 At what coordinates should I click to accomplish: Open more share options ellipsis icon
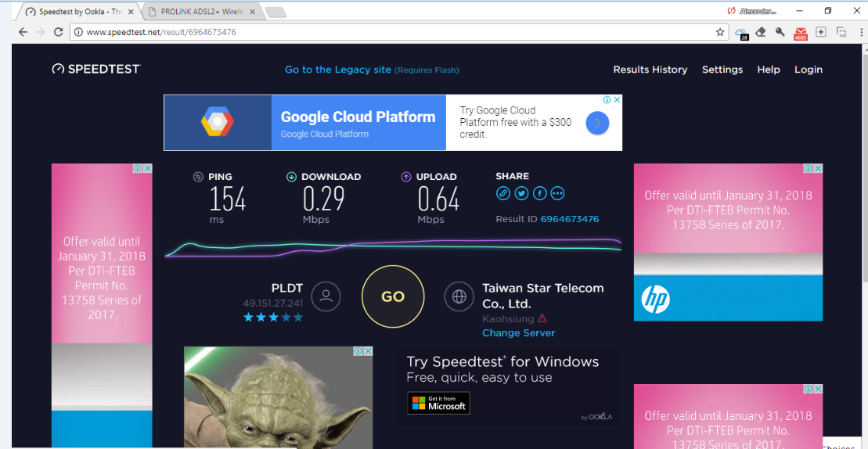coord(557,193)
